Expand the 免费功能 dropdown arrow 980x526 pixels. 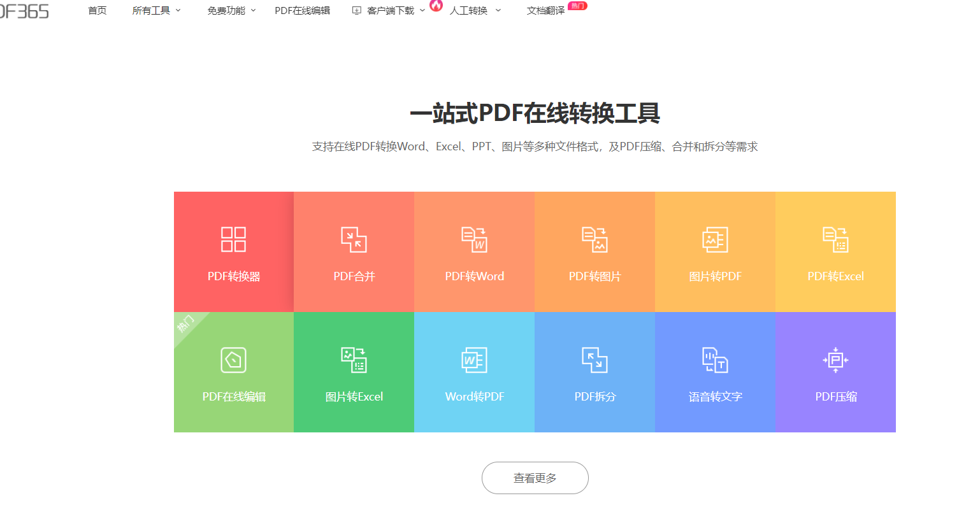[x=253, y=11]
